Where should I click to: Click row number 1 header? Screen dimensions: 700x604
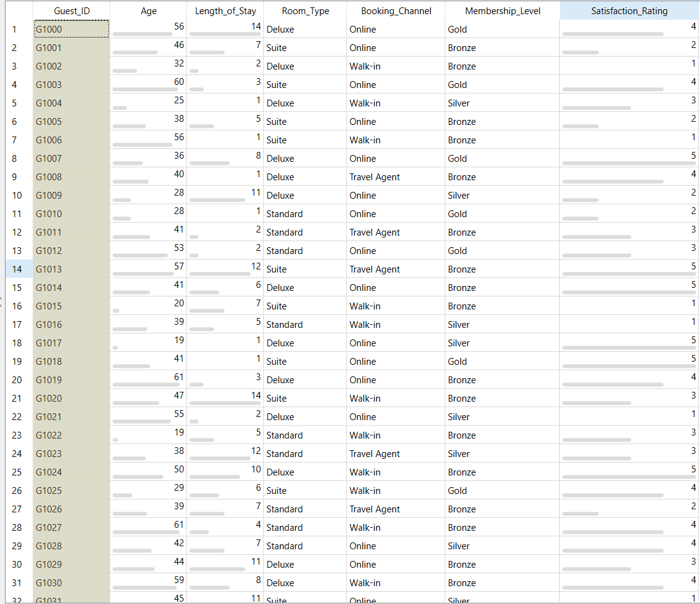point(17,29)
